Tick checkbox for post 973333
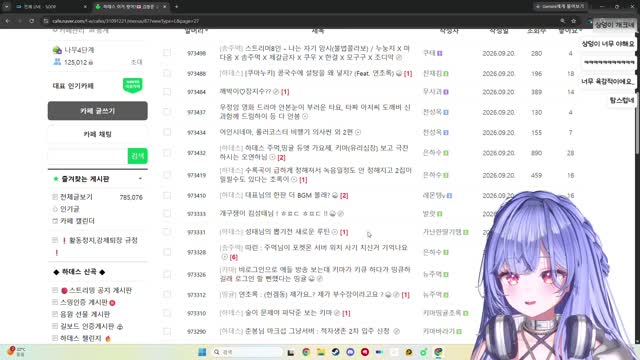 click(167, 213)
